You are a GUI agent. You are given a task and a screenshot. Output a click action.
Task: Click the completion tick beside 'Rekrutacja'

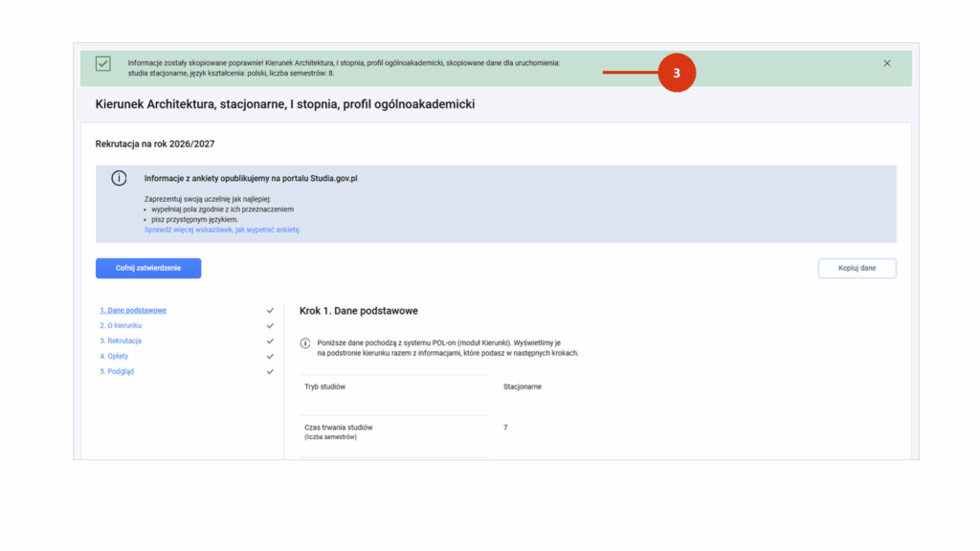[x=270, y=342]
